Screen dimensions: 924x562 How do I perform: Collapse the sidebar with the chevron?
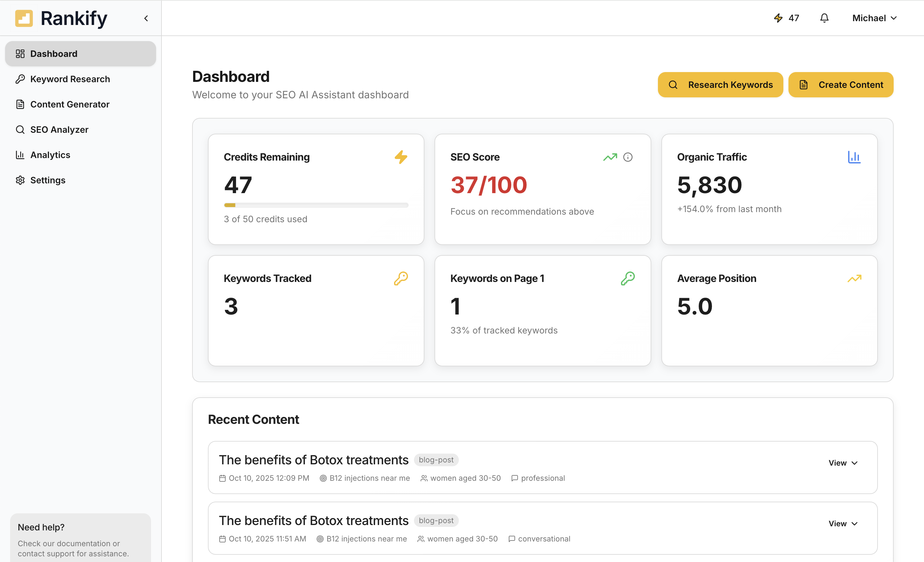tap(146, 18)
